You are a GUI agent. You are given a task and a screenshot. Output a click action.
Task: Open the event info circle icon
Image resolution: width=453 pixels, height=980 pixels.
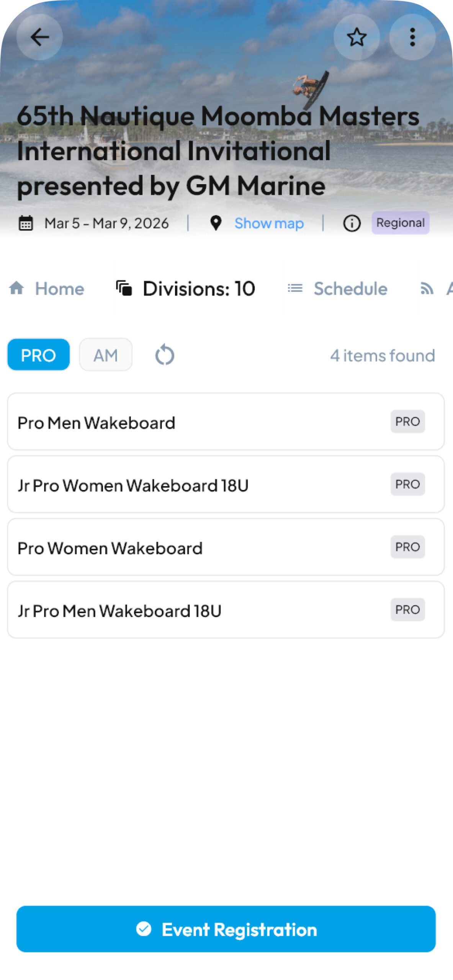click(352, 223)
